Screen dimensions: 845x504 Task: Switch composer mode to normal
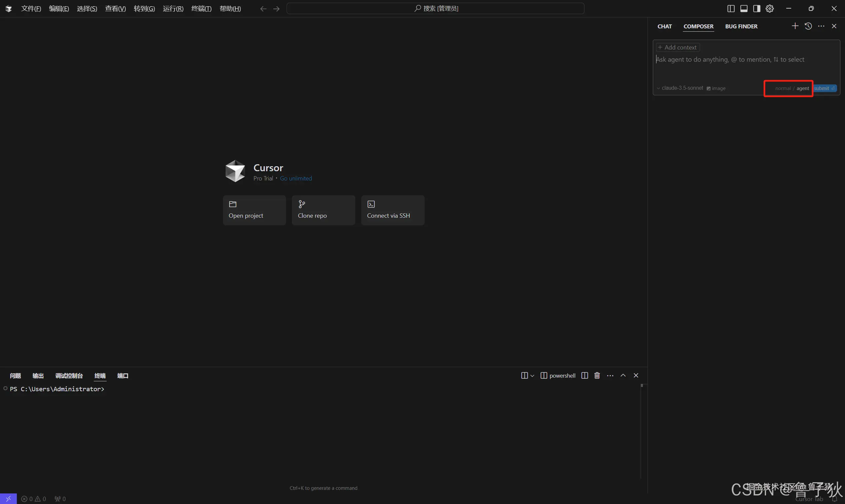(783, 88)
